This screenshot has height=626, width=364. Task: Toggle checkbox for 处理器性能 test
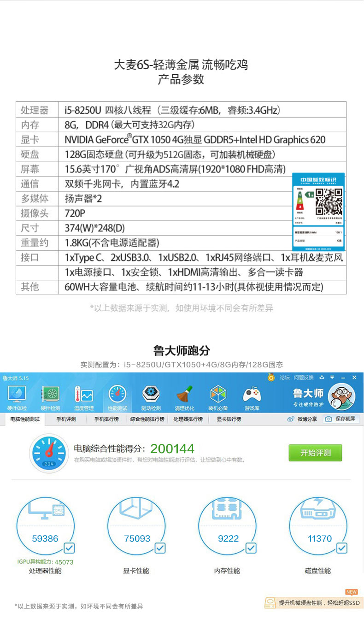69,548
